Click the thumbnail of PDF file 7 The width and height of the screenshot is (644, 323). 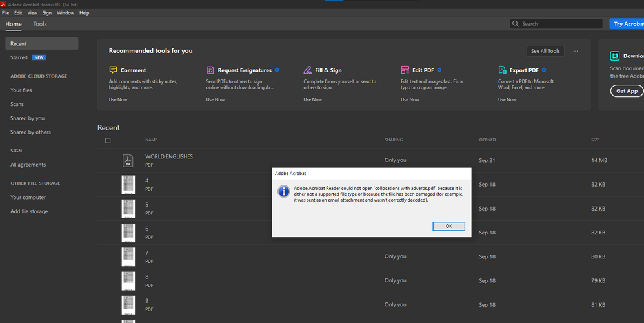pyautogui.click(x=128, y=257)
